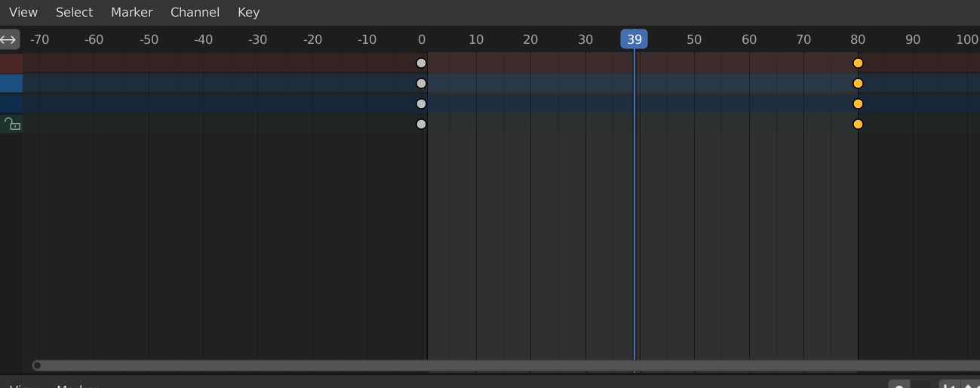Select the frame 0 keyframe in the light blue channel
The width and height of the screenshot is (980, 388).
pyautogui.click(x=421, y=84)
